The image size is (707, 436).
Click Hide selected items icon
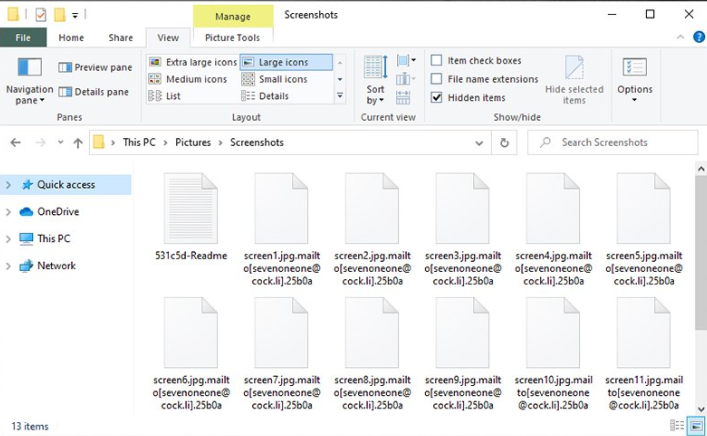coord(574,78)
